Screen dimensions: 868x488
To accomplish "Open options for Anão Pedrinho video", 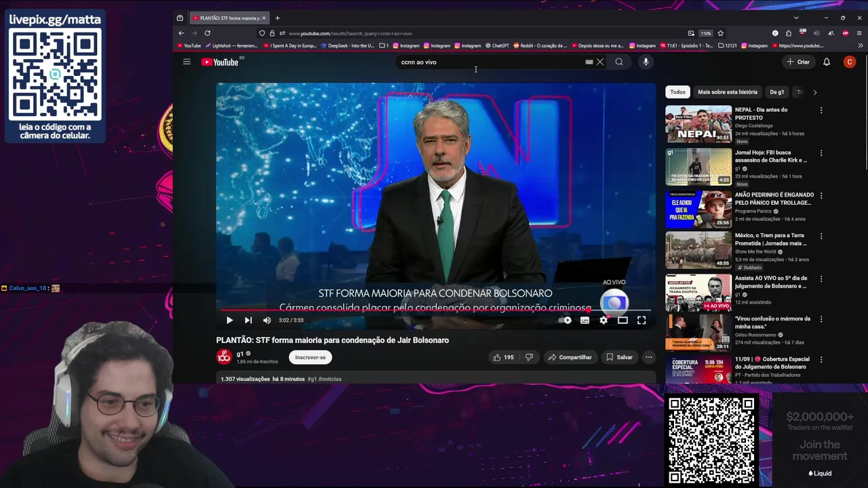I will click(x=821, y=195).
